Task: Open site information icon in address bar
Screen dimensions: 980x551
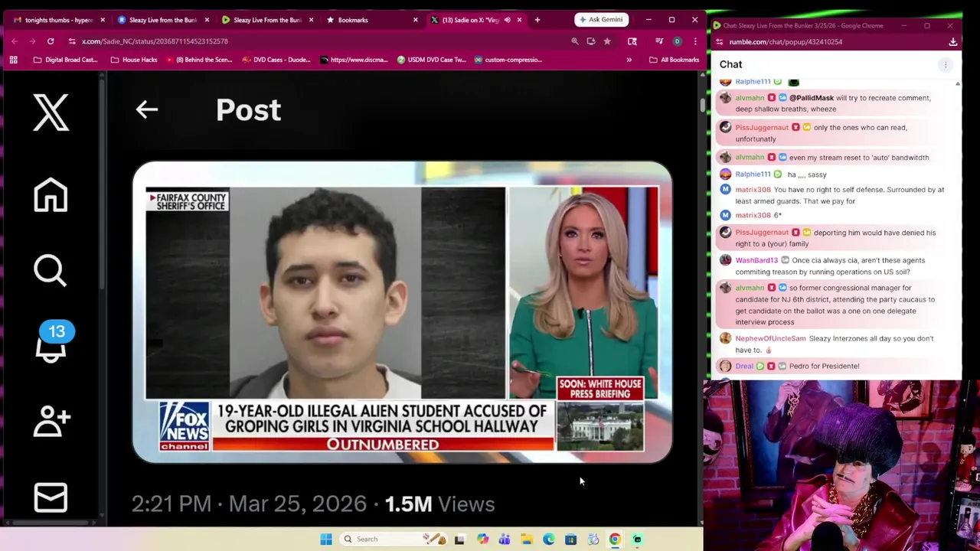Action: (x=71, y=41)
